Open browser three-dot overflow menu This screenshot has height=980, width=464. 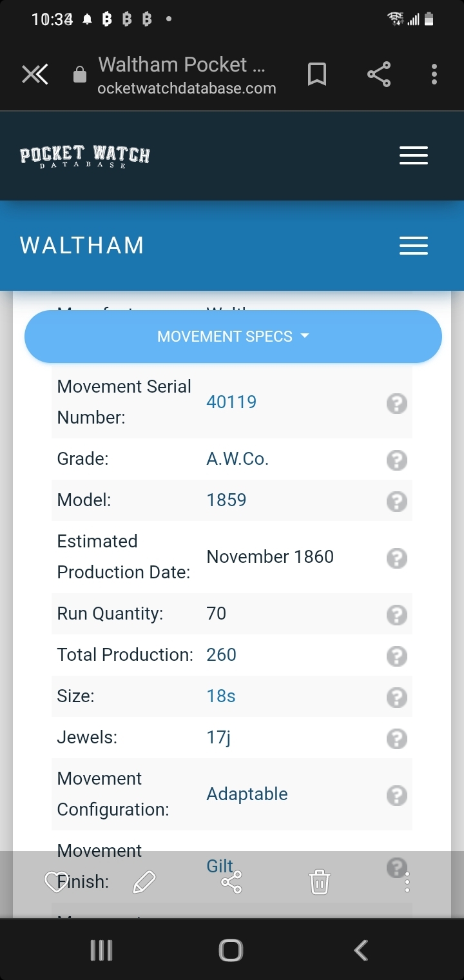point(434,75)
